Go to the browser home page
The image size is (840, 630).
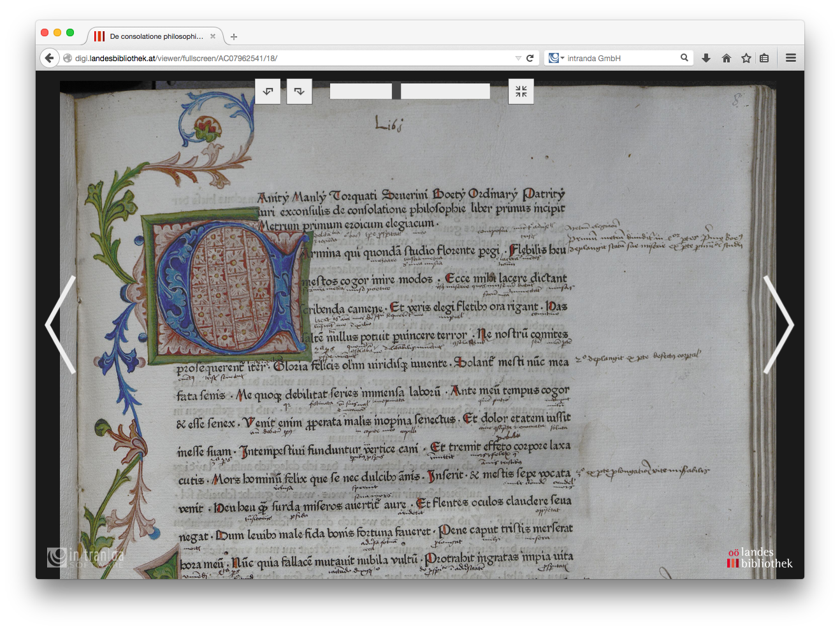[x=726, y=58]
